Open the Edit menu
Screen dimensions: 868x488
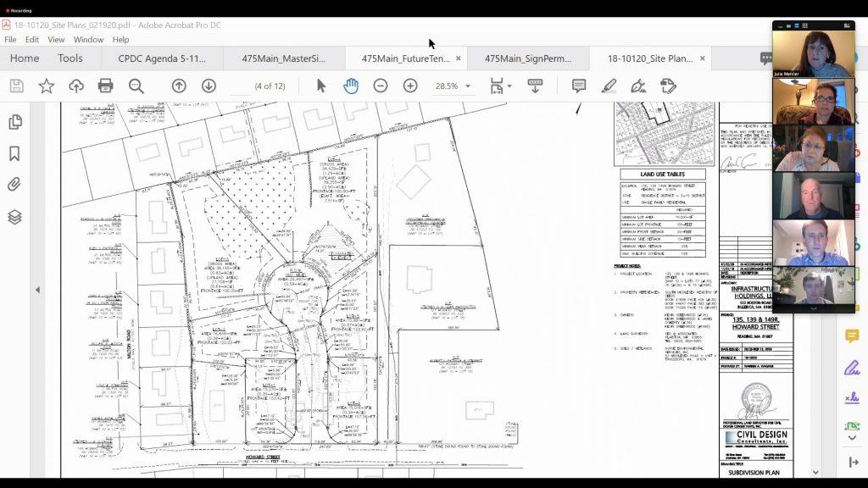(x=32, y=40)
